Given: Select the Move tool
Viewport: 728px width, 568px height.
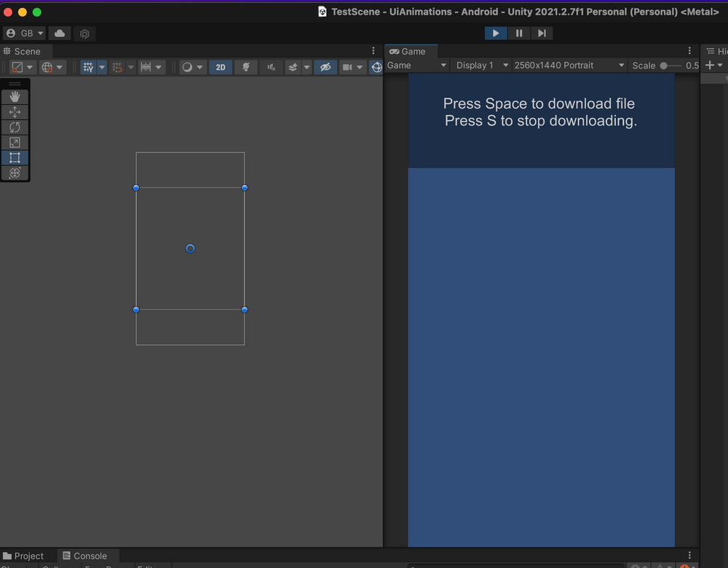Looking at the screenshot, I should [15, 111].
